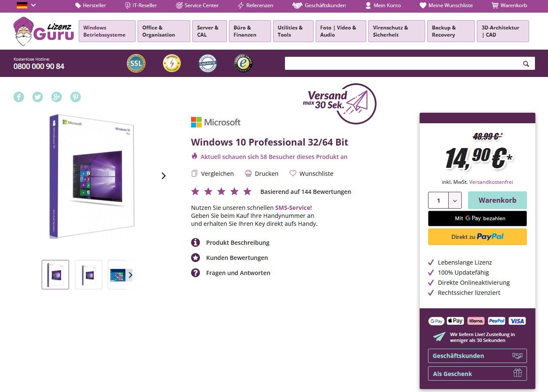Share product on Facebook icon

click(19, 97)
